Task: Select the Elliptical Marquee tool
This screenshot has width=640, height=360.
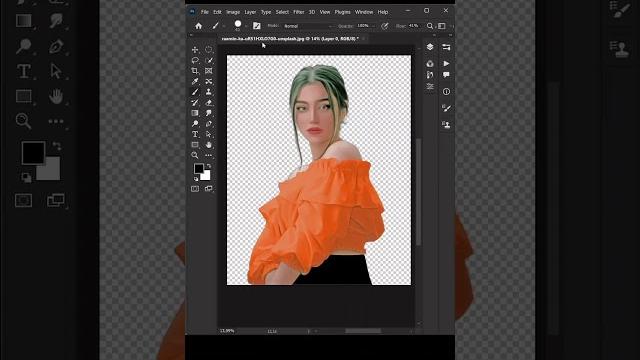Action: [x=209, y=50]
